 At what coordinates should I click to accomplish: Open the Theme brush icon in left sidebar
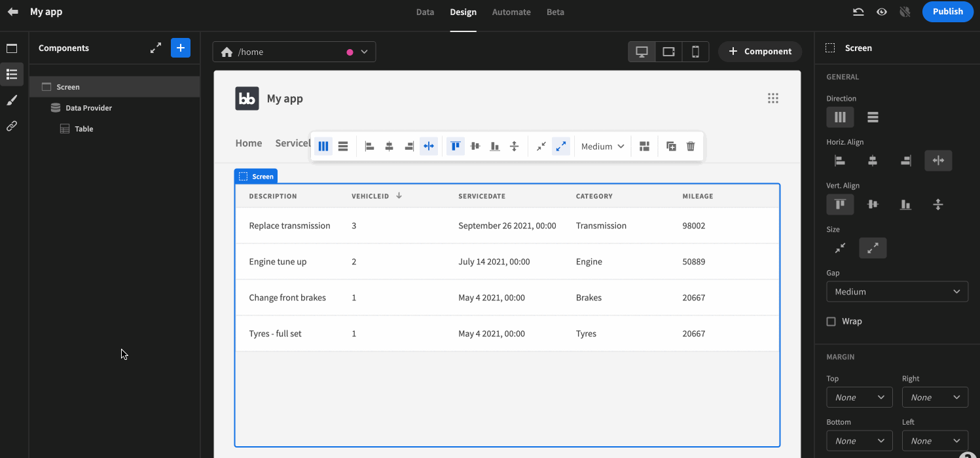[12, 100]
